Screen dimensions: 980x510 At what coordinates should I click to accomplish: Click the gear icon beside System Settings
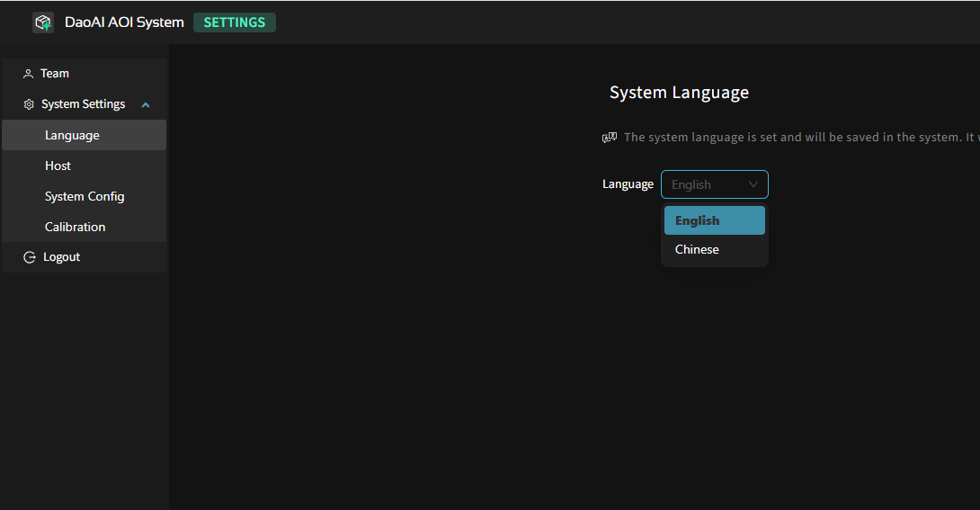29,104
